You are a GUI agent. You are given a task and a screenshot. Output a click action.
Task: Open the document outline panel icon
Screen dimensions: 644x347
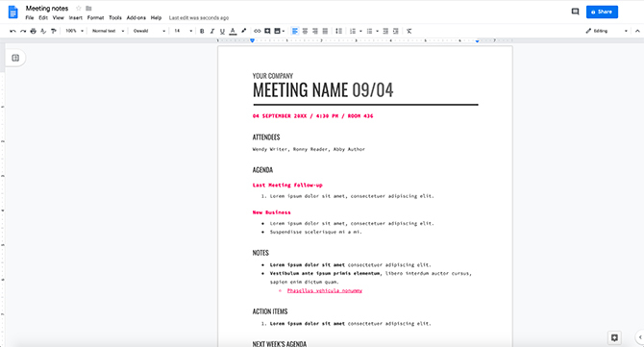coord(15,58)
